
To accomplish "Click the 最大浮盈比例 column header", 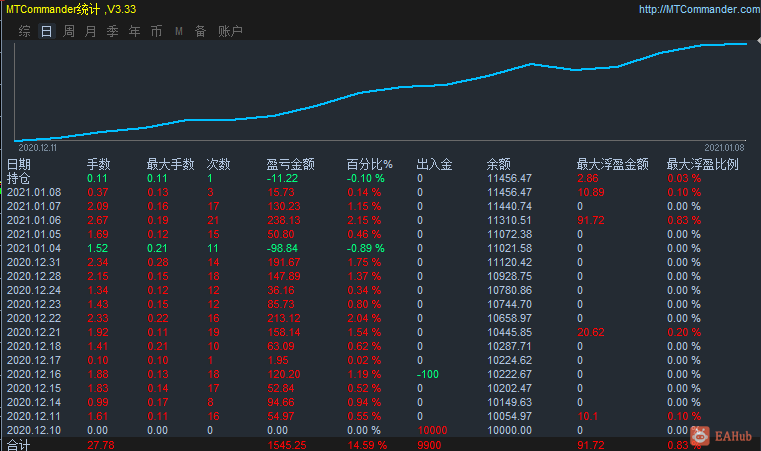I will 702,164.
